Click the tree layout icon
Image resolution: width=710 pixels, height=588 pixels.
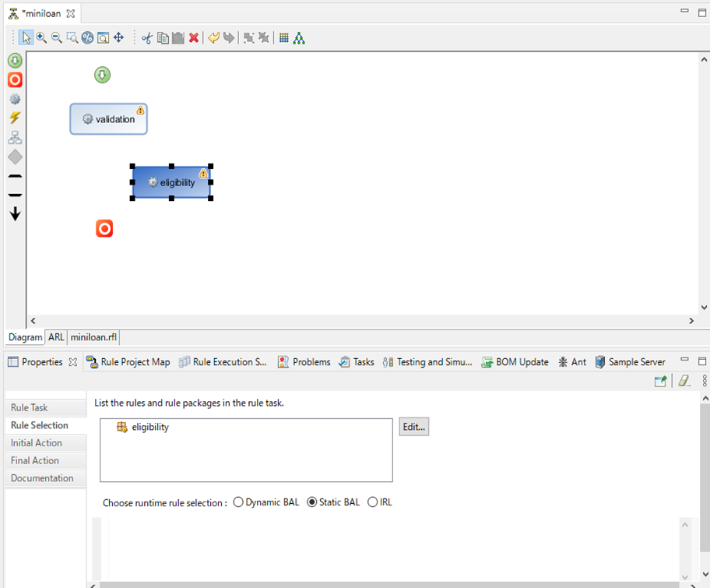(x=299, y=38)
